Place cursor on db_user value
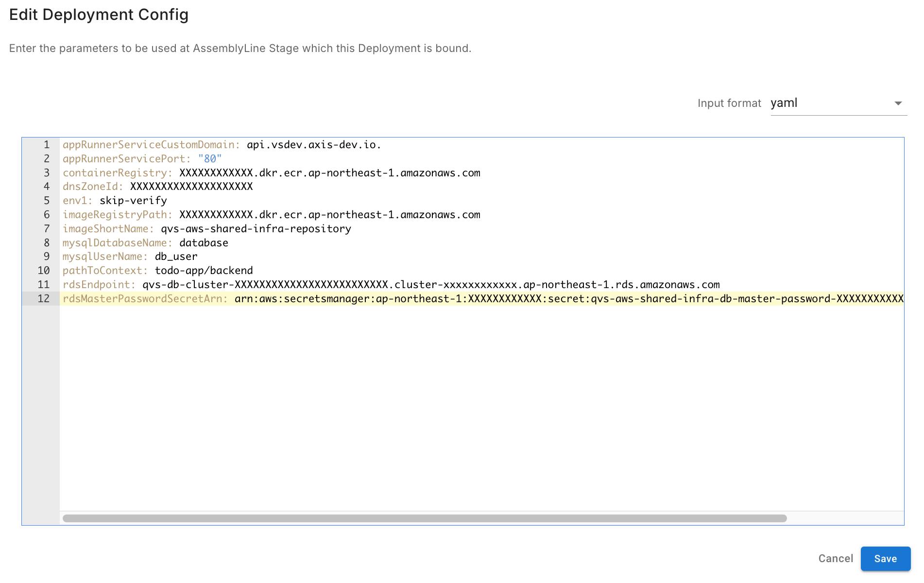924x583 pixels. click(176, 257)
